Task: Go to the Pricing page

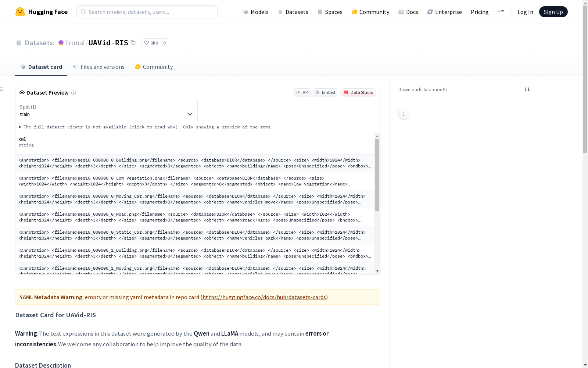Action: 480,12
